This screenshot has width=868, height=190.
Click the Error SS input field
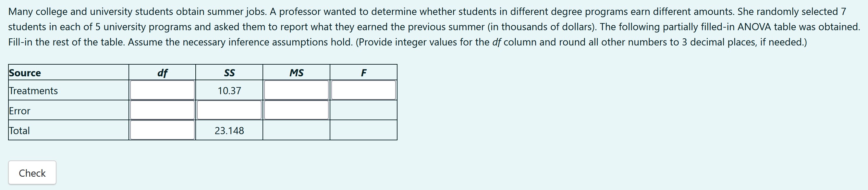tap(229, 111)
